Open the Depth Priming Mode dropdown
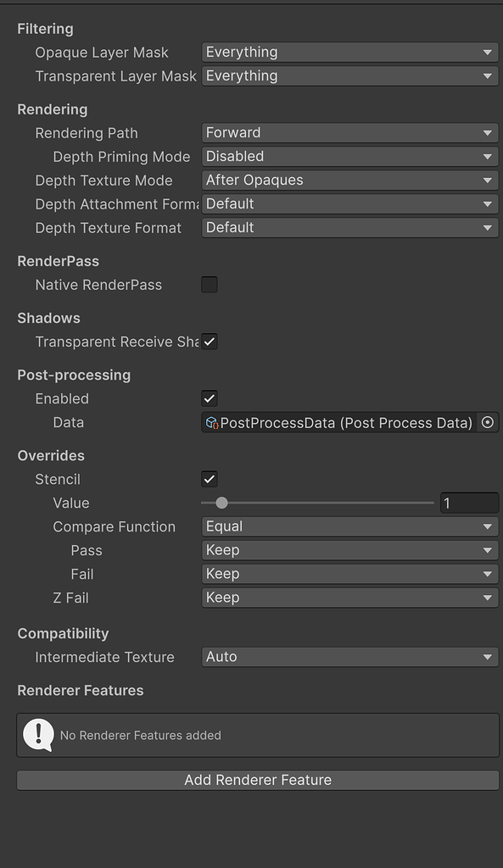Image resolution: width=503 pixels, height=868 pixels. (x=349, y=156)
